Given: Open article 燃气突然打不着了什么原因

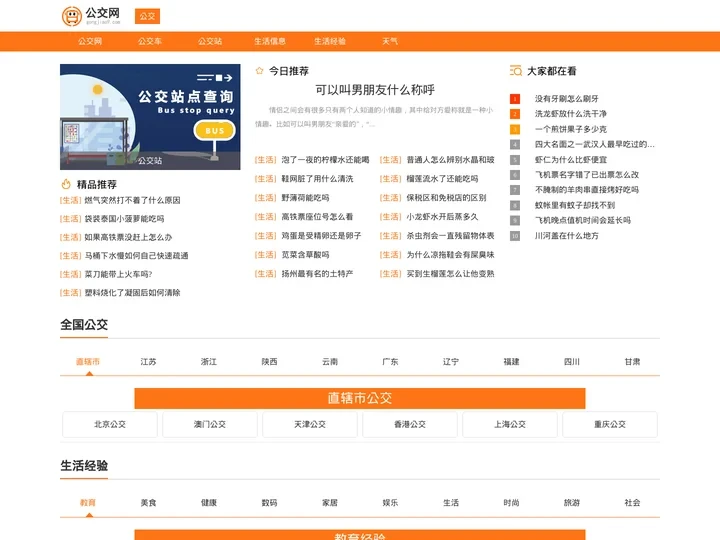Looking at the screenshot, I should point(132,200).
